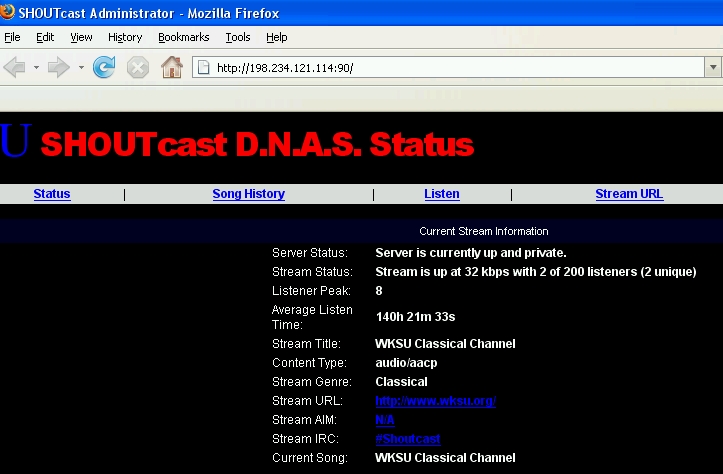Follow the http://www.wksu.org/ link

tap(436, 401)
